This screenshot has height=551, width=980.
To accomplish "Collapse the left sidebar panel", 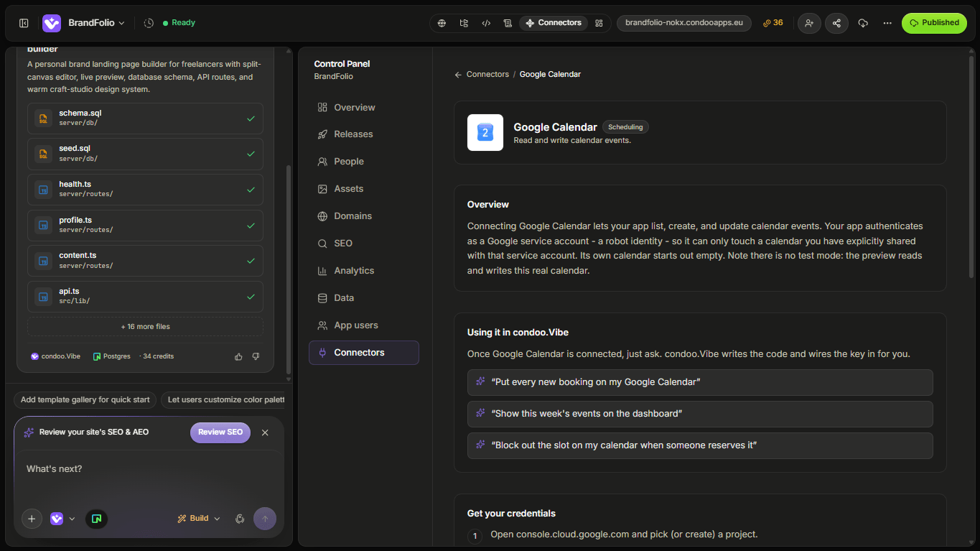I will pyautogui.click(x=24, y=23).
